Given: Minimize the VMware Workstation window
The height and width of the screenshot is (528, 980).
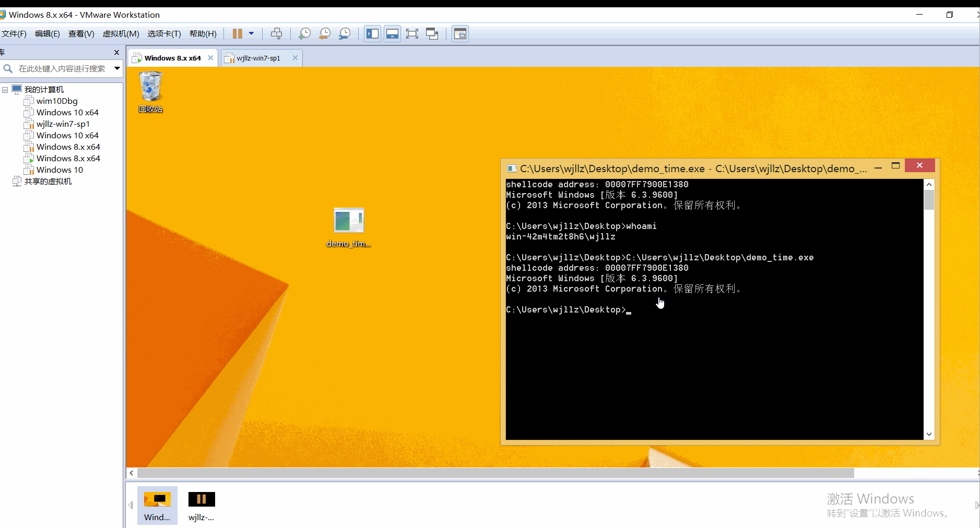Looking at the screenshot, I should pyautogui.click(x=919, y=15).
